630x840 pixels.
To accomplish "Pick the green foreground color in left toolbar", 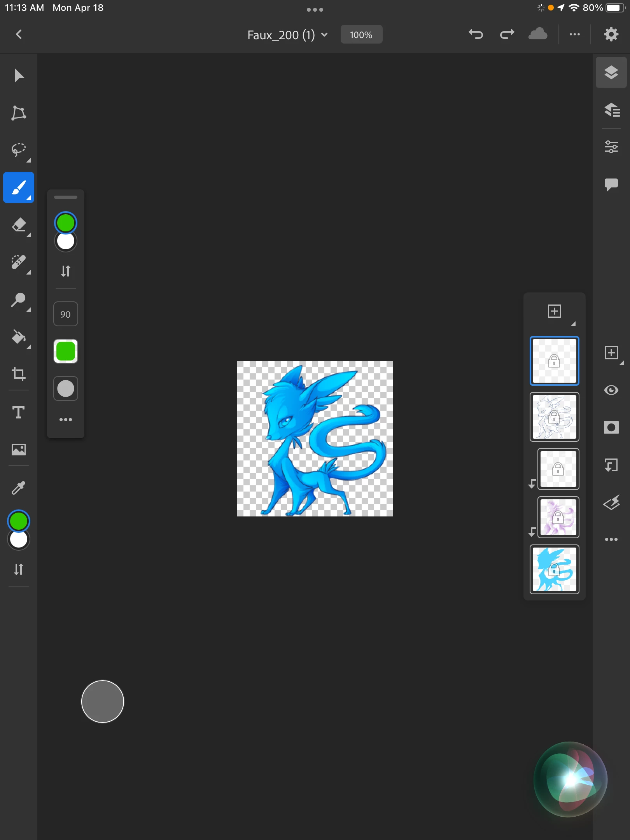I will tap(19, 521).
